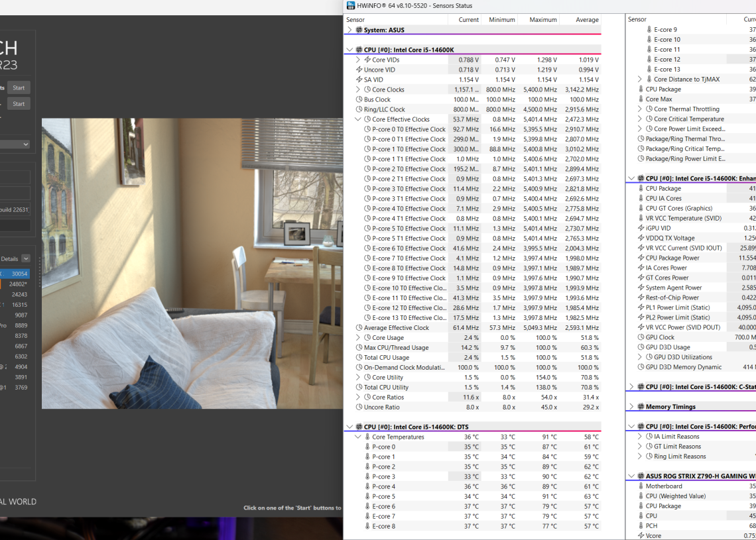
Task: Select the E-core 13 T0 Effective Clock row
Action: coord(472,318)
